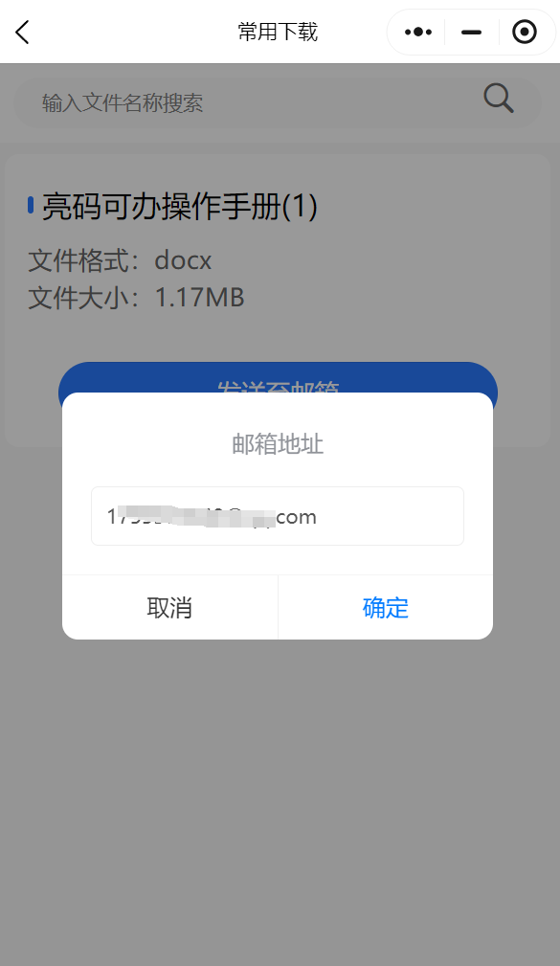Open the three-dot more options menu
Image resolution: width=560 pixels, height=966 pixels.
point(418,32)
